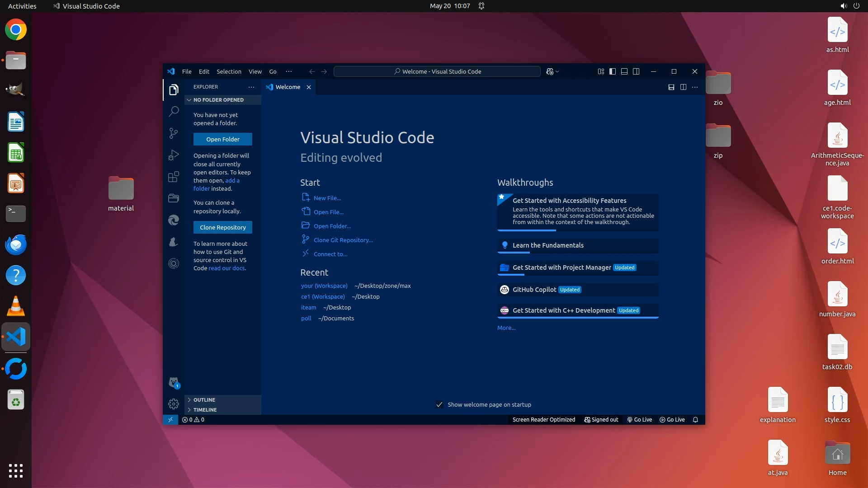The height and width of the screenshot is (488, 868).
Task: Split the editor to the right
Action: coord(683,87)
